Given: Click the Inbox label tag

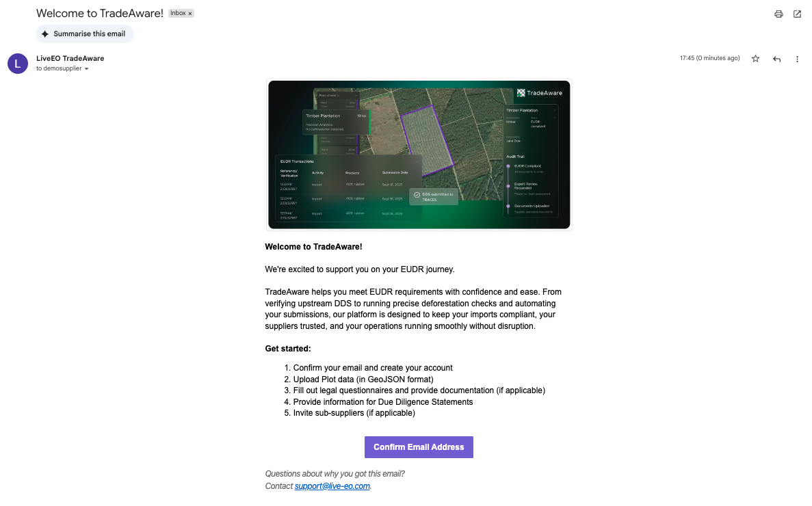Looking at the screenshot, I should (177, 14).
